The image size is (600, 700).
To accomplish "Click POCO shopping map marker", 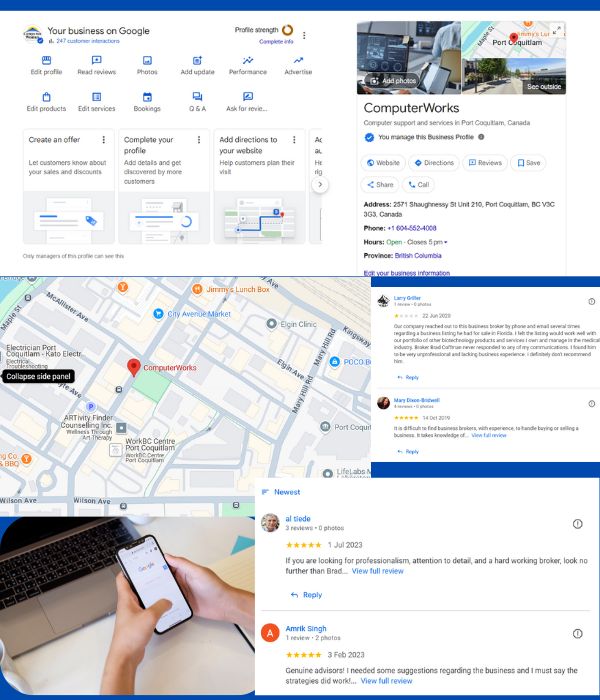I will coord(334,362).
